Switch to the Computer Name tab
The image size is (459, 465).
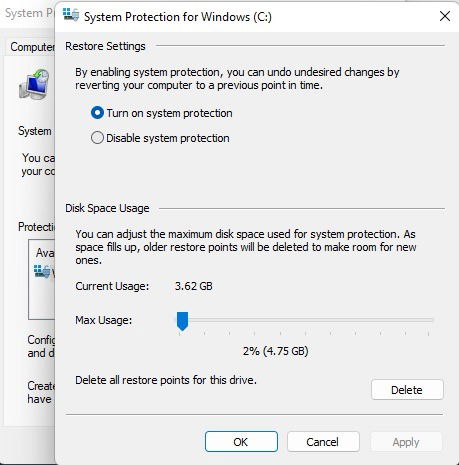pyautogui.click(x=32, y=47)
